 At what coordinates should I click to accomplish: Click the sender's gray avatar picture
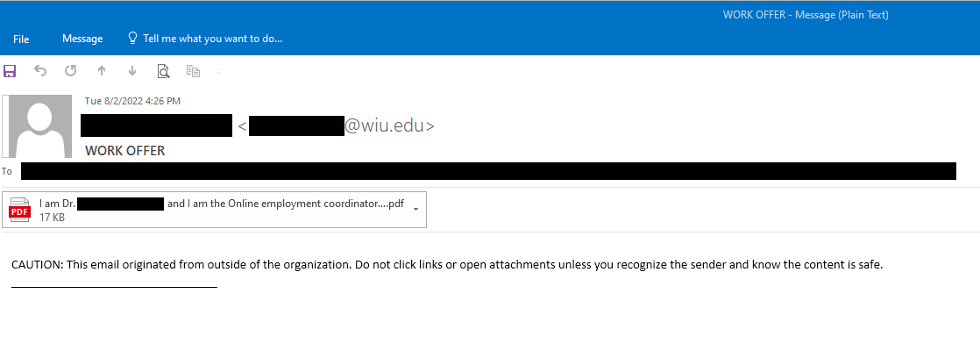pyautogui.click(x=37, y=125)
